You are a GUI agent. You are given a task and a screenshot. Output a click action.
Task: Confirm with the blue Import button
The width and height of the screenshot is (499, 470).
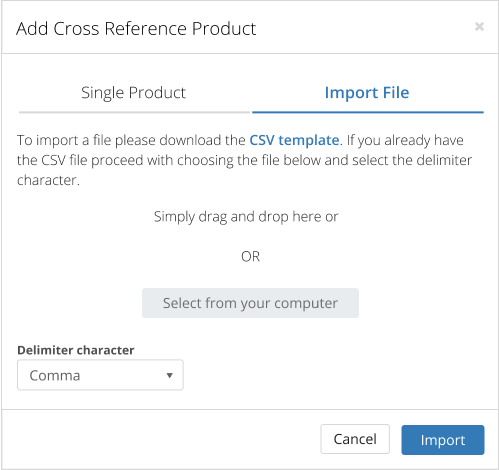[x=443, y=440]
